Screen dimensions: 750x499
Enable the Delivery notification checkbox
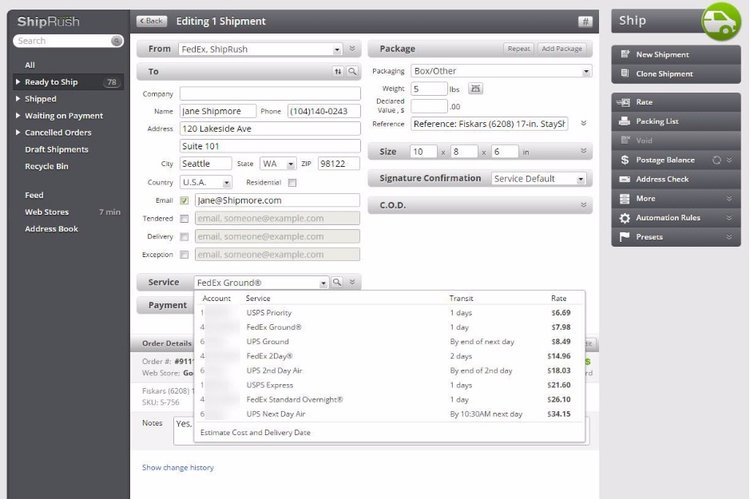click(184, 237)
